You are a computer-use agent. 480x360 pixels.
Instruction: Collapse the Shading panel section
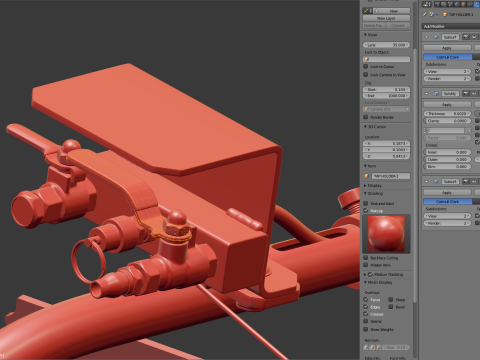click(365, 193)
